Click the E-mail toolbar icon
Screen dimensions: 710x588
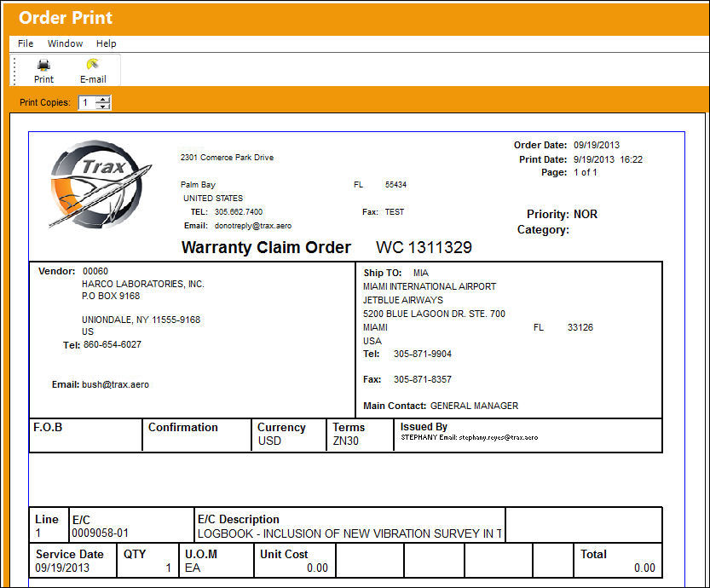93,64
